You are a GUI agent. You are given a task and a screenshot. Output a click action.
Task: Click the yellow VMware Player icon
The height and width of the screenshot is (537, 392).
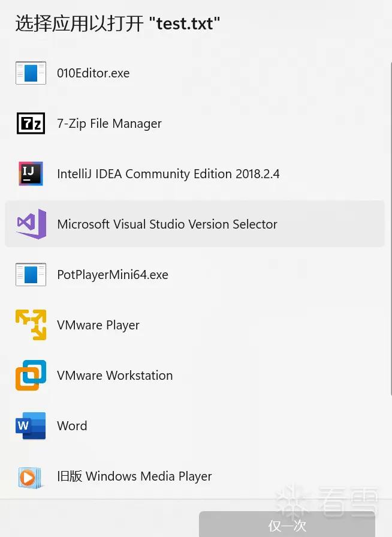[31, 325]
